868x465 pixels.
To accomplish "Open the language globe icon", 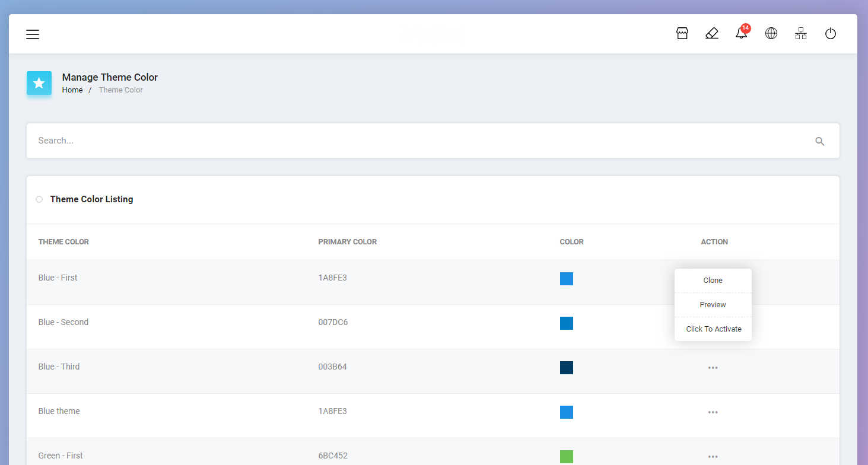I will 771,33.
